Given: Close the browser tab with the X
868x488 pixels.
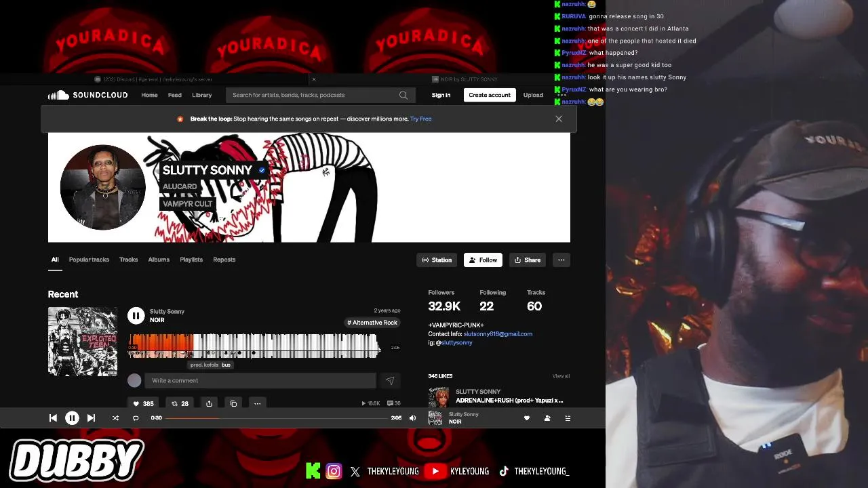Looking at the screenshot, I should click(x=313, y=79).
